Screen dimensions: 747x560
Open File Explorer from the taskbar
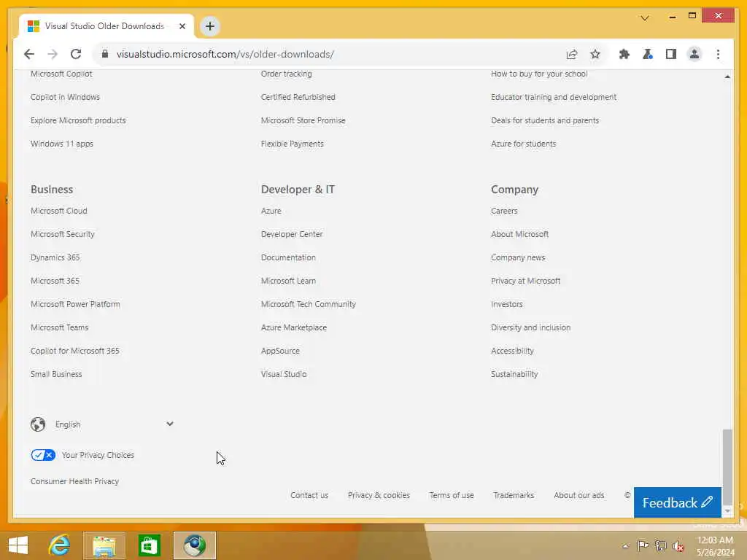pos(104,545)
